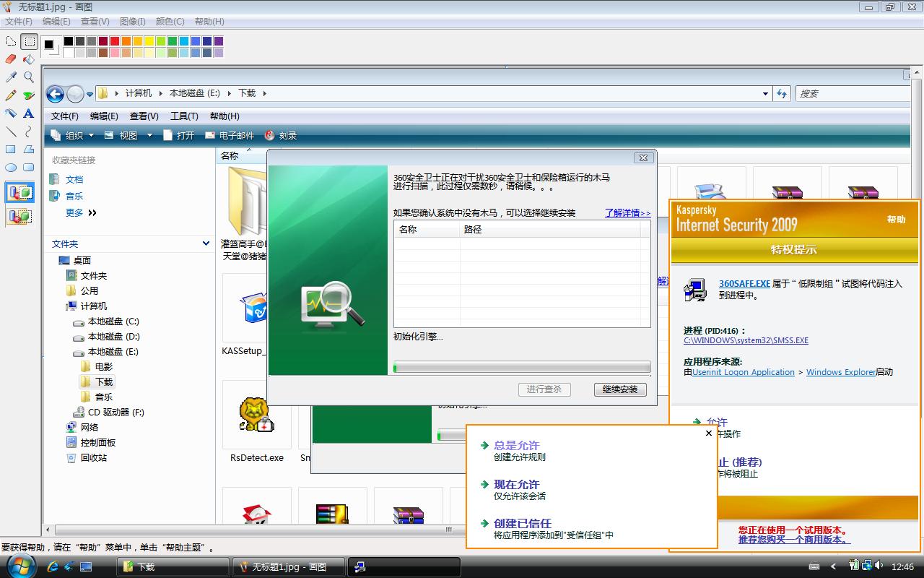The height and width of the screenshot is (578, 924).
Task: Choose 总是允许 in the Kaspersky popup
Action: 516,446
